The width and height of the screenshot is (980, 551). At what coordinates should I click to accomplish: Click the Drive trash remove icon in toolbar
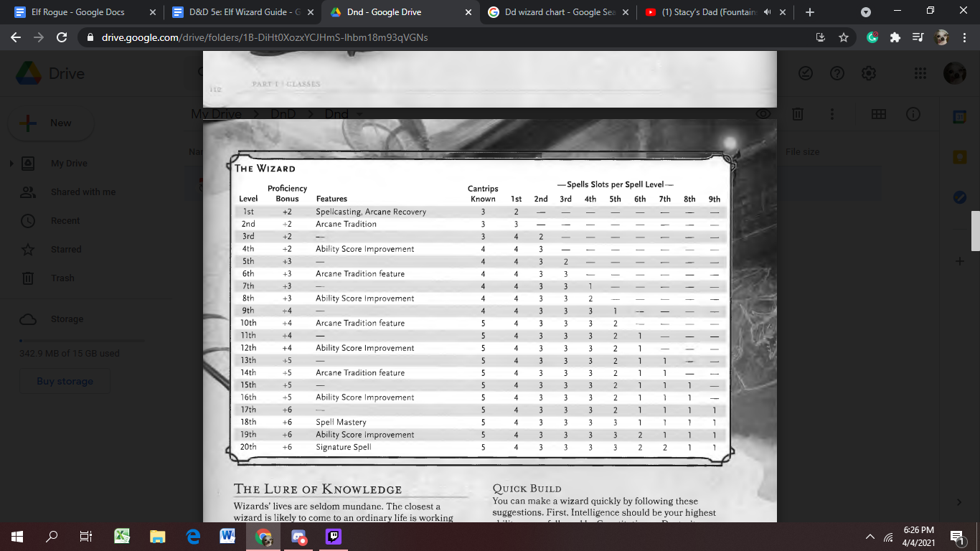tap(797, 114)
